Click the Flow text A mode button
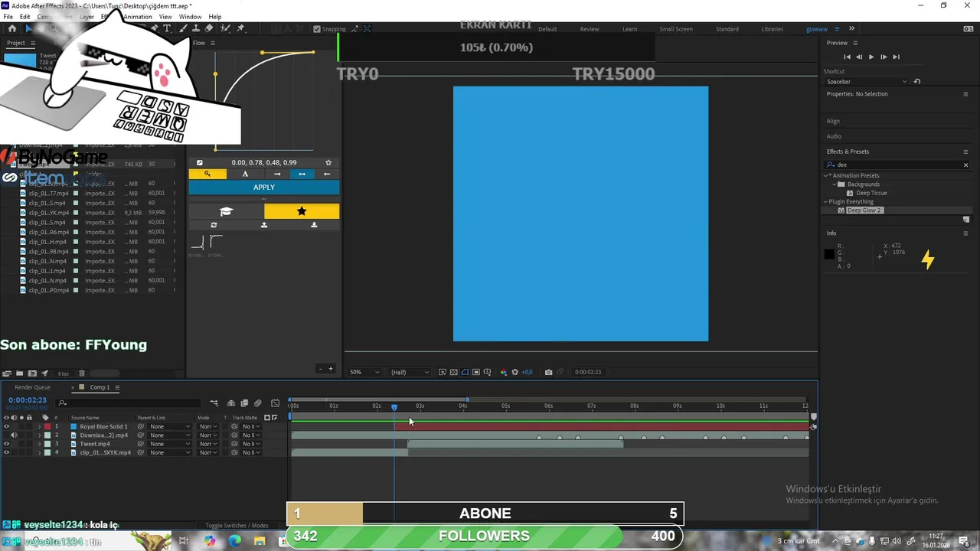This screenshot has width=980, height=551. (245, 174)
